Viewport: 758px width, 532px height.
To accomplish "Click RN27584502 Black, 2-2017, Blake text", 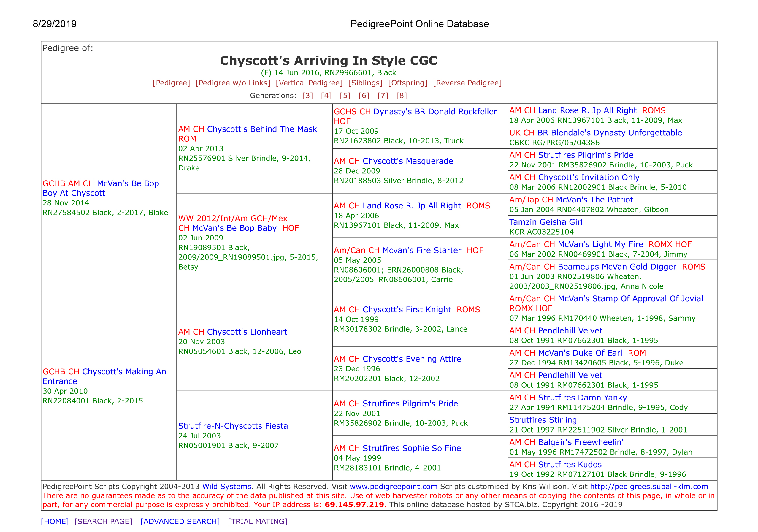I will point(105,212).
